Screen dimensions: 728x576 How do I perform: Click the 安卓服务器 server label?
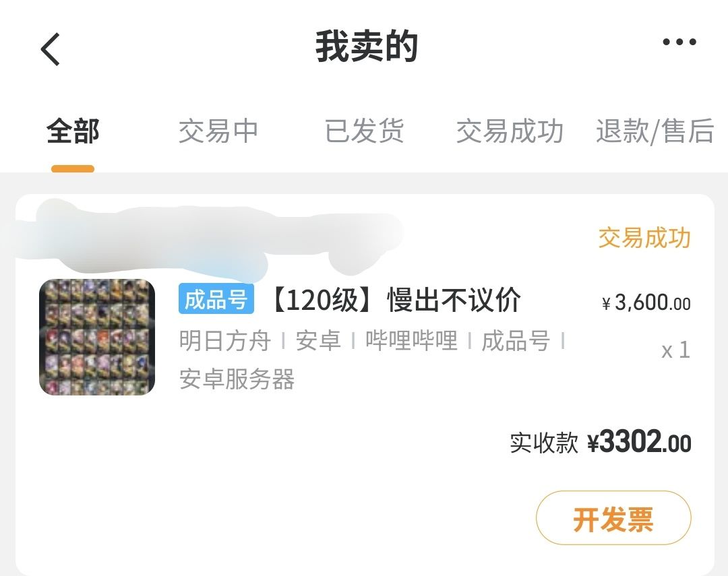coord(237,379)
